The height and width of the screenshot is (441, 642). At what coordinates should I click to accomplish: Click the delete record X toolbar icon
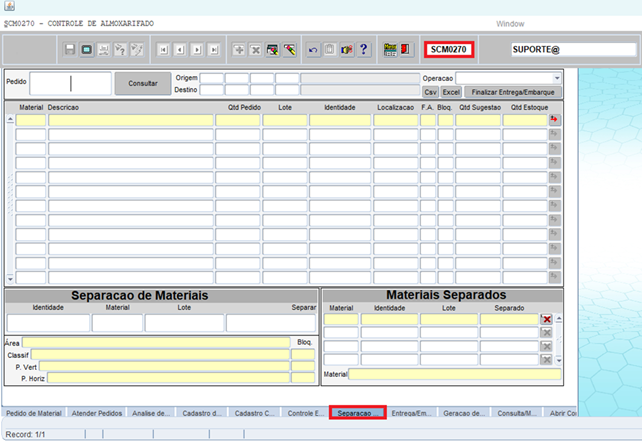coord(255,50)
